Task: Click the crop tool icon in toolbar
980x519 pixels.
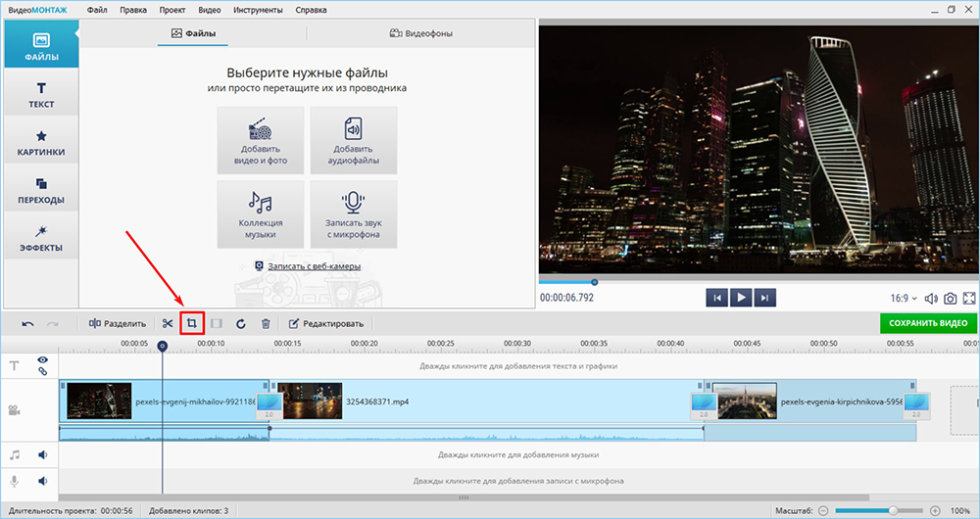Action: coord(192,323)
